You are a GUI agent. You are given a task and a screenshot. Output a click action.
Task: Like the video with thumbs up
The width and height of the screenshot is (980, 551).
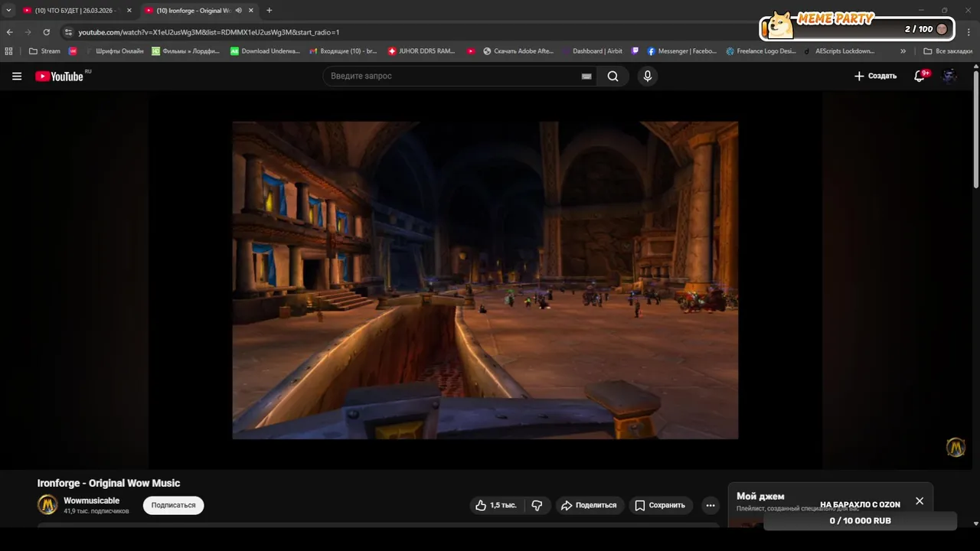pos(495,505)
